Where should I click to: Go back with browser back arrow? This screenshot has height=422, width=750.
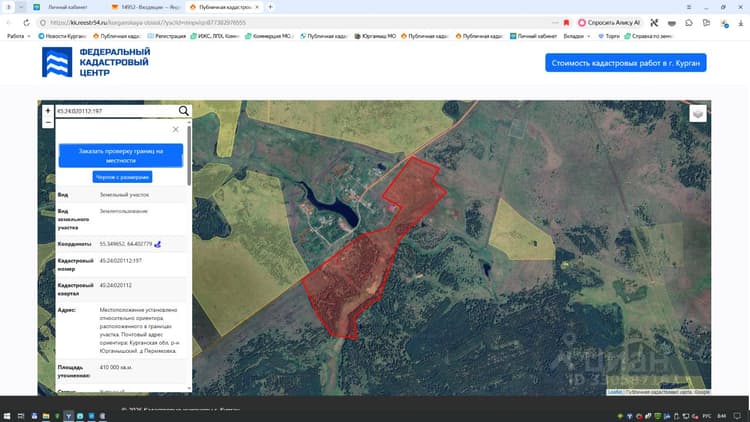[9, 22]
